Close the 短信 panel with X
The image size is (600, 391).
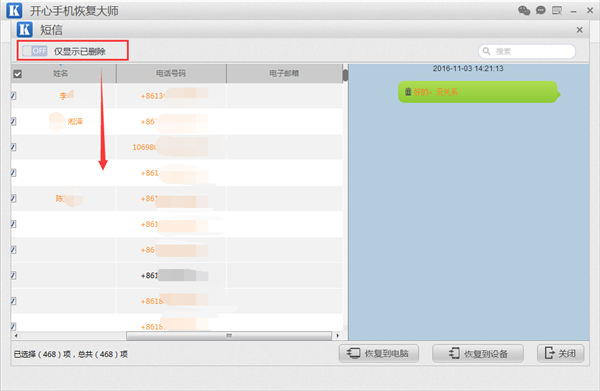(579, 30)
